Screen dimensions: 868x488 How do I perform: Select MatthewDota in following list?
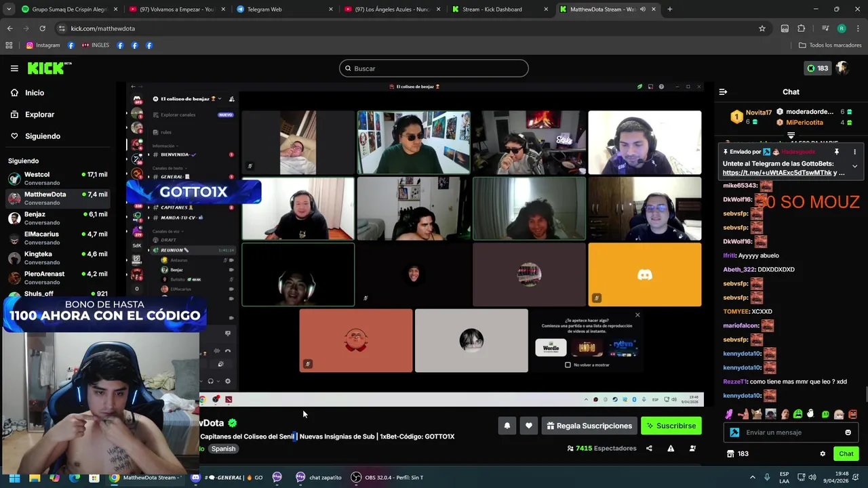coord(58,199)
